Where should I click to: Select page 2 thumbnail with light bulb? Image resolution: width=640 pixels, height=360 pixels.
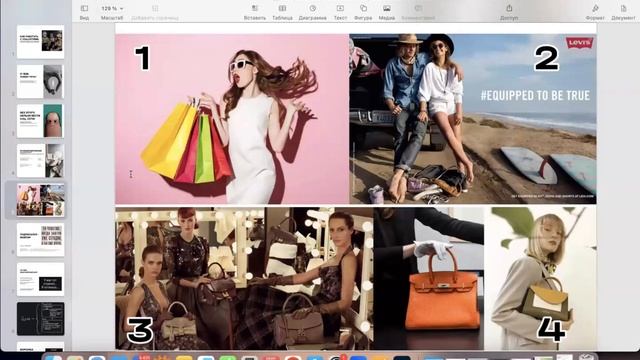click(x=40, y=81)
